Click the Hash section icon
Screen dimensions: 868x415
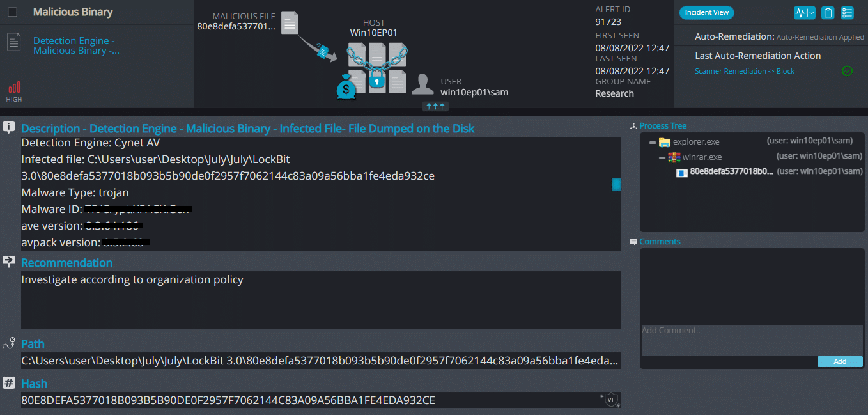pyautogui.click(x=9, y=383)
